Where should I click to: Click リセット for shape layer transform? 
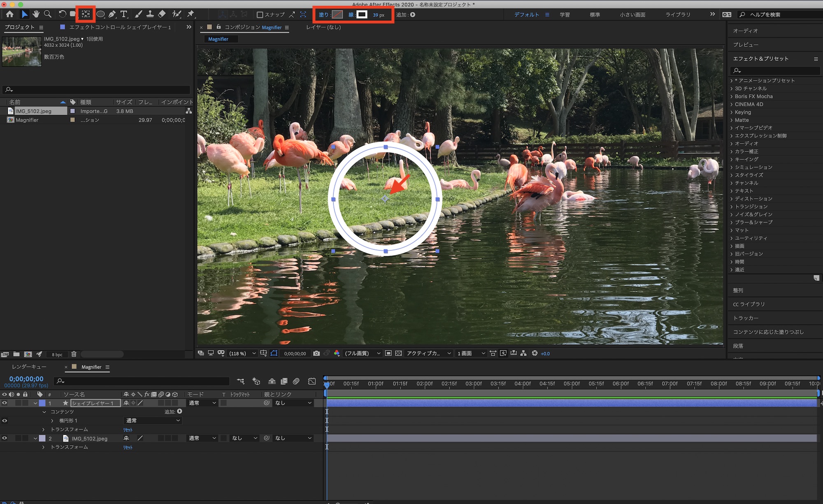click(128, 430)
